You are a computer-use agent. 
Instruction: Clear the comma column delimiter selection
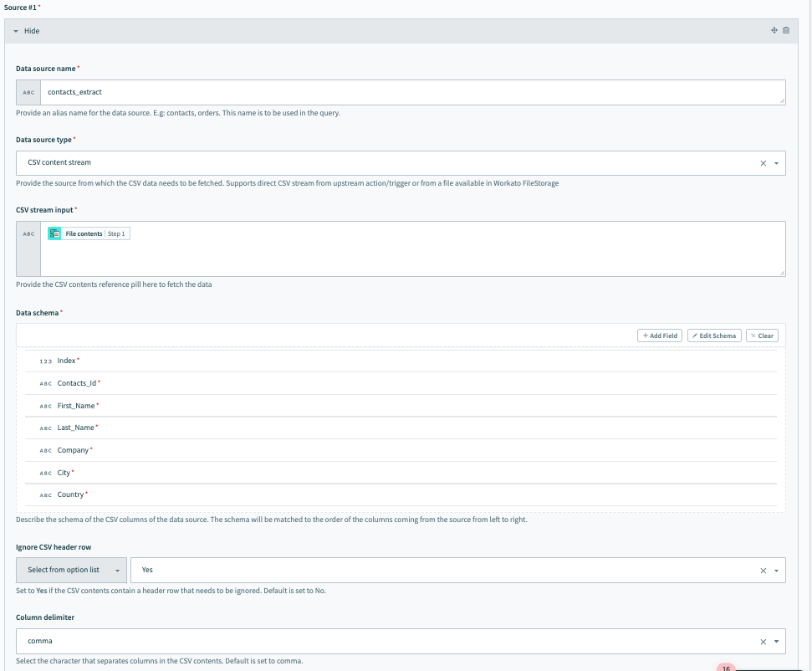(x=763, y=642)
